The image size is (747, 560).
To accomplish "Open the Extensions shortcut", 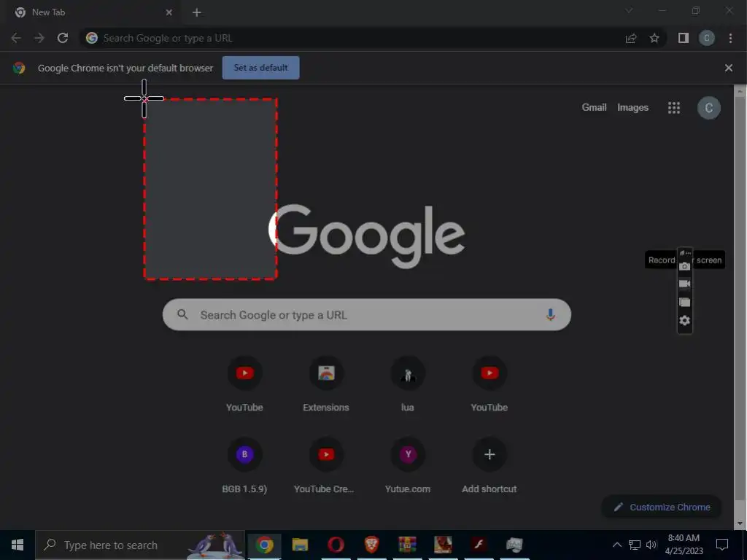I will (326, 384).
